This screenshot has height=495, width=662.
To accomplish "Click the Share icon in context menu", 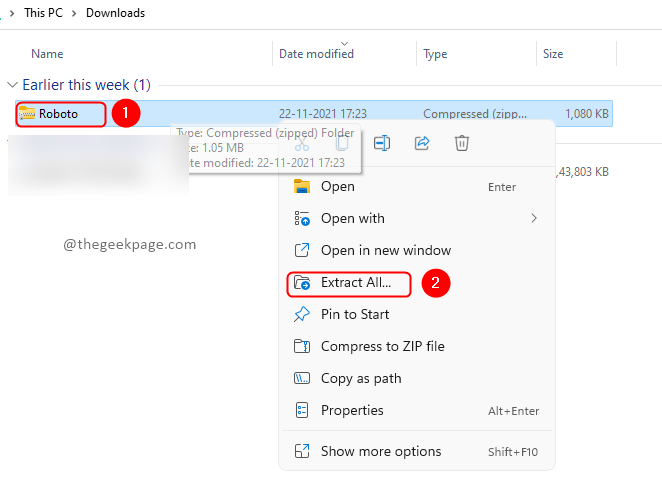I will [422, 143].
